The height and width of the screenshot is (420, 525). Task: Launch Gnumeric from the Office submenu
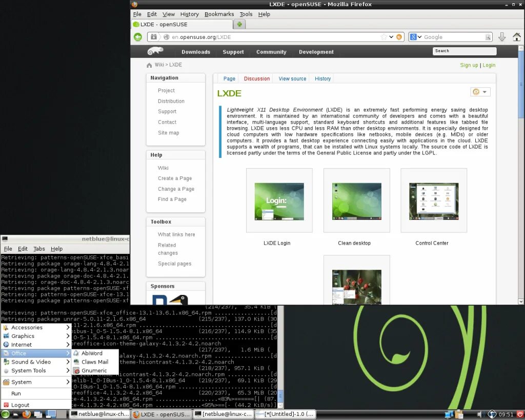[x=95, y=371]
